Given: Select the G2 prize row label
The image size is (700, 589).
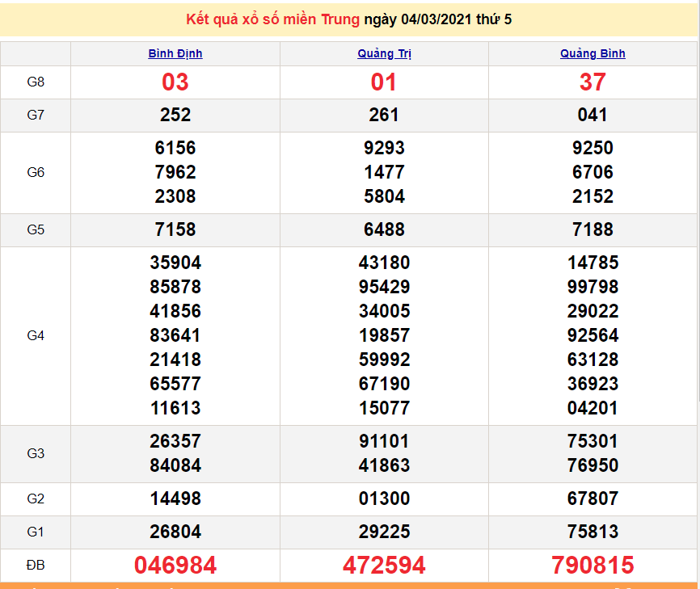Looking at the screenshot, I should coord(36,500).
